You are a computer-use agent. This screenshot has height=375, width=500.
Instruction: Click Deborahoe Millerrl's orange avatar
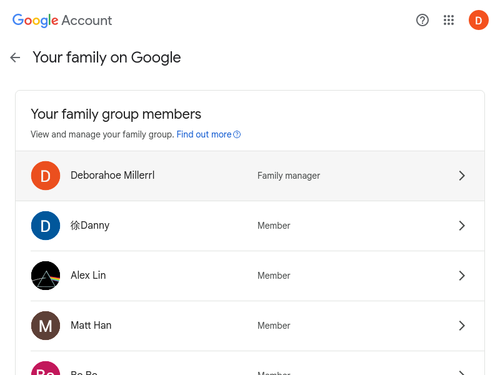point(46,176)
